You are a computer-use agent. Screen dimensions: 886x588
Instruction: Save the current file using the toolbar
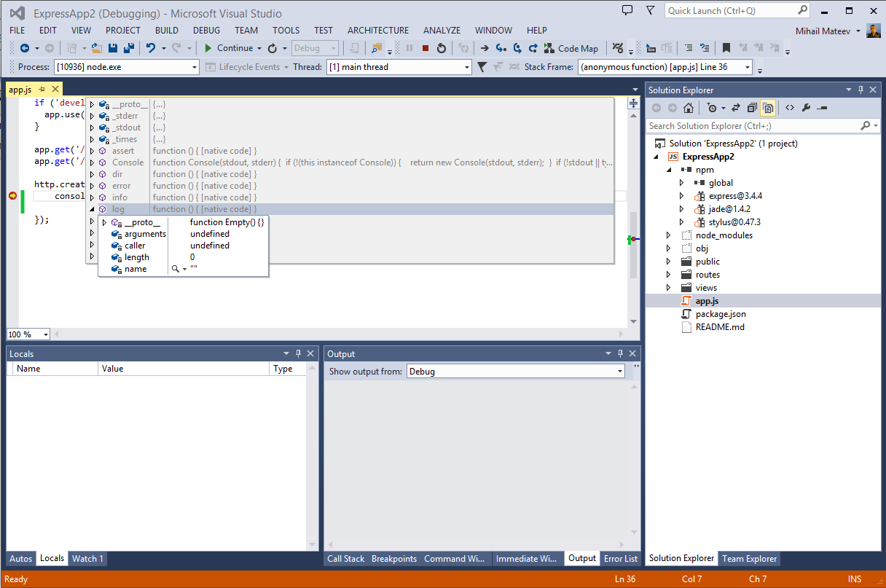[x=113, y=48]
